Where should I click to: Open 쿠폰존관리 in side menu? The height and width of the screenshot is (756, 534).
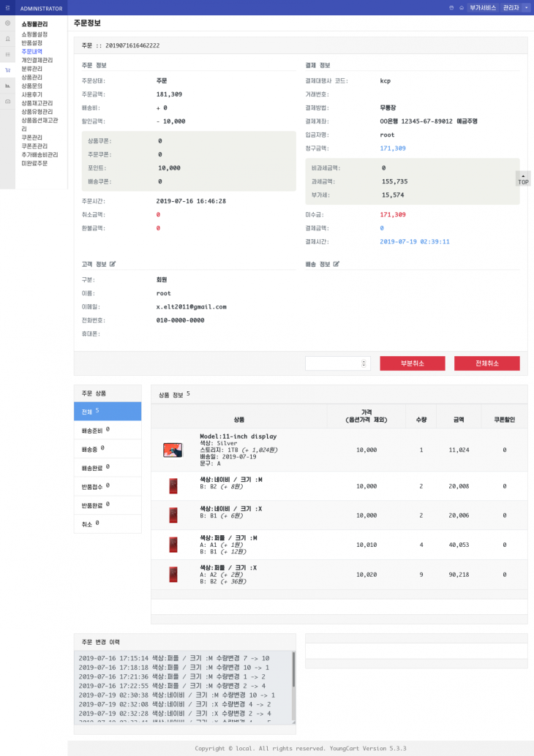[34, 146]
